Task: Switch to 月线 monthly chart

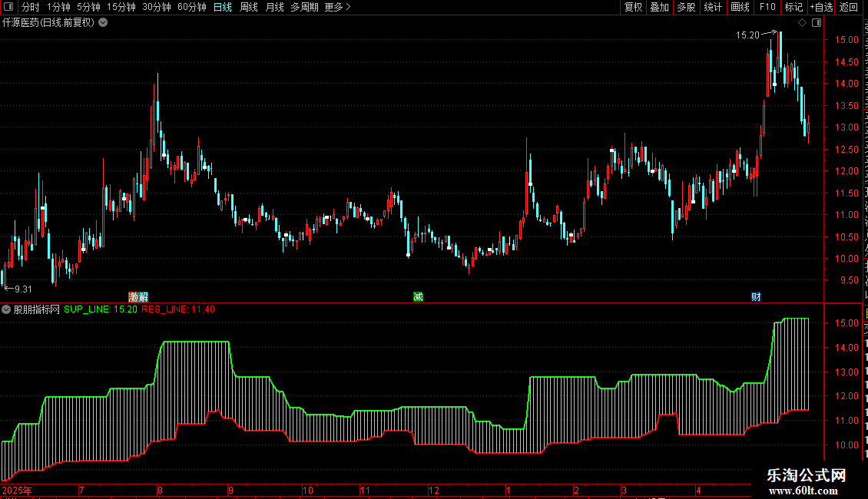Action: point(274,7)
